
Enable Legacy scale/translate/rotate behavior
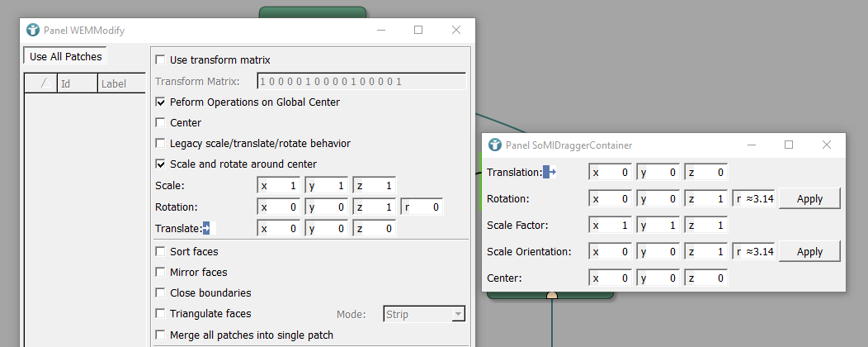coord(160,144)
